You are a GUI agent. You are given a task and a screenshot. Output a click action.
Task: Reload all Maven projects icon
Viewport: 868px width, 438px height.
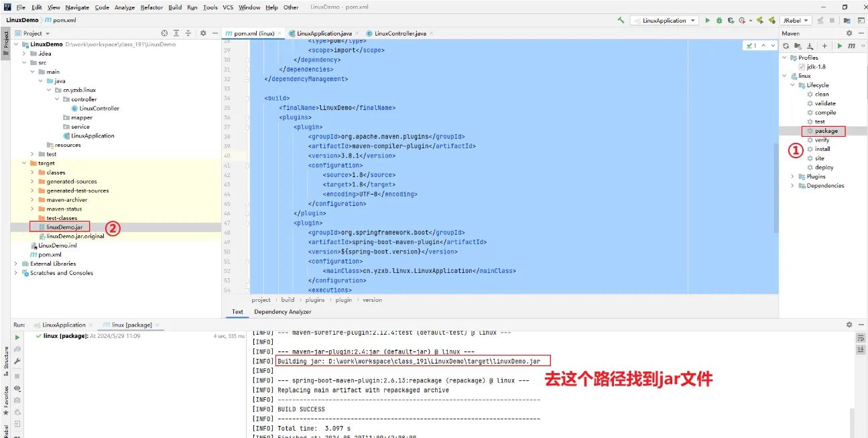coord(786,46)
